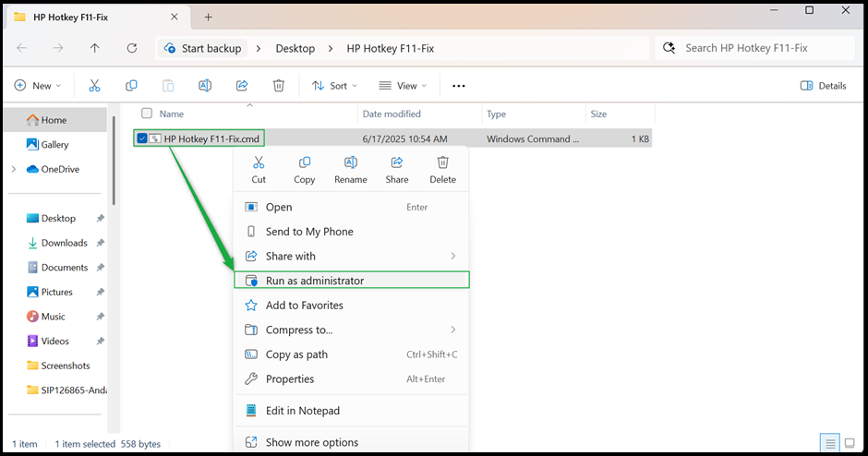The image size is (868, 456).
Task: Open the See more three-dots menu
Action: point(459,86)
